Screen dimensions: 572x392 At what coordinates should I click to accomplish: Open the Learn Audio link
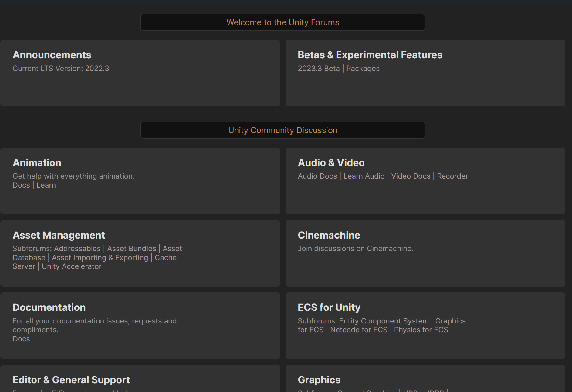pyautogui.click(x=364, y=176)
